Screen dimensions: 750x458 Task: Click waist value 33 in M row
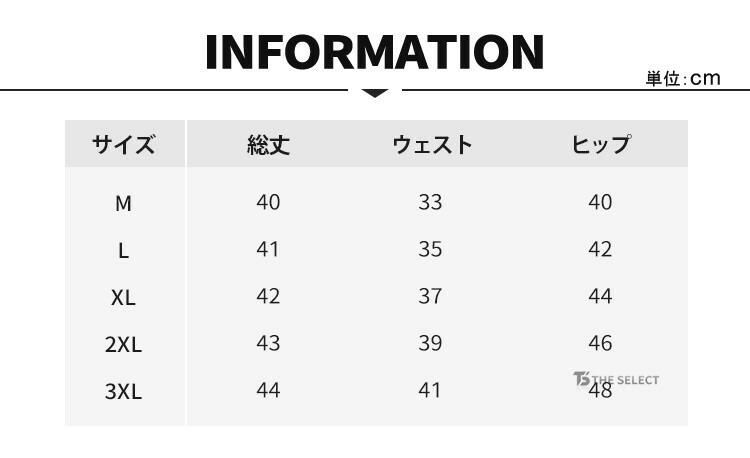[430, 202]
